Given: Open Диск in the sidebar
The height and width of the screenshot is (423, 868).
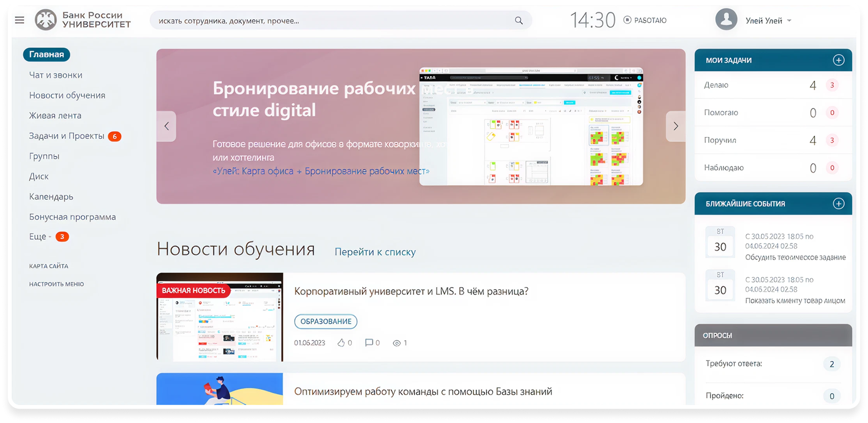Looking at the screenshot, I should pos(39,176).
